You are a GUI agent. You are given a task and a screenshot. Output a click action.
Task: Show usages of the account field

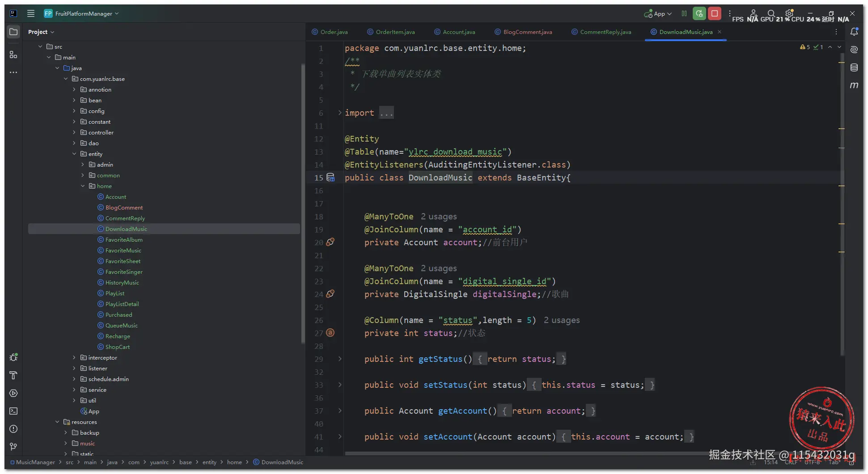[439, 217]
